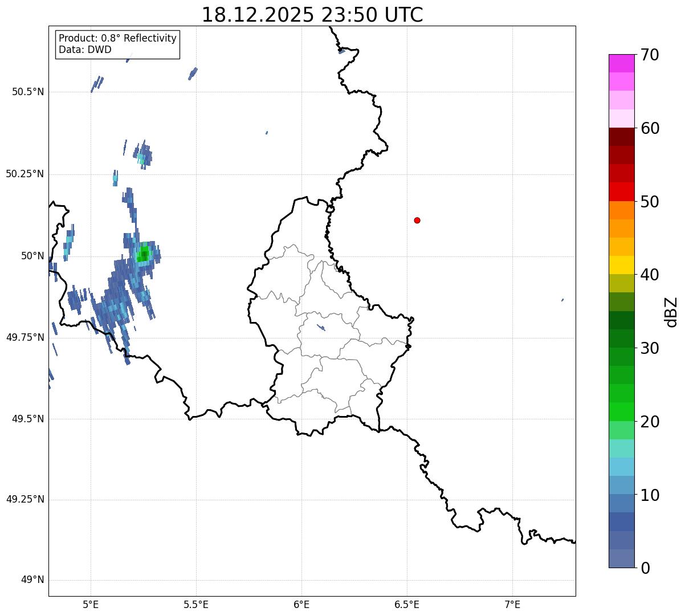The image size is (685, 616).
Task: Click the isolated echo near 7.25°E
Action: click(562, 300)
